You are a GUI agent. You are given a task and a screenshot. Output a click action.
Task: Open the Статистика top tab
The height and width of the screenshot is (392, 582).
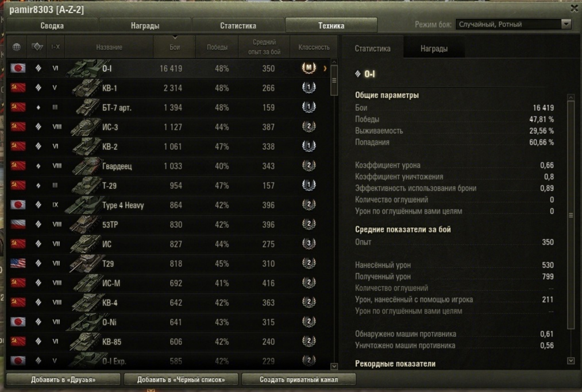pyautogui.click(x=238, y=26)
